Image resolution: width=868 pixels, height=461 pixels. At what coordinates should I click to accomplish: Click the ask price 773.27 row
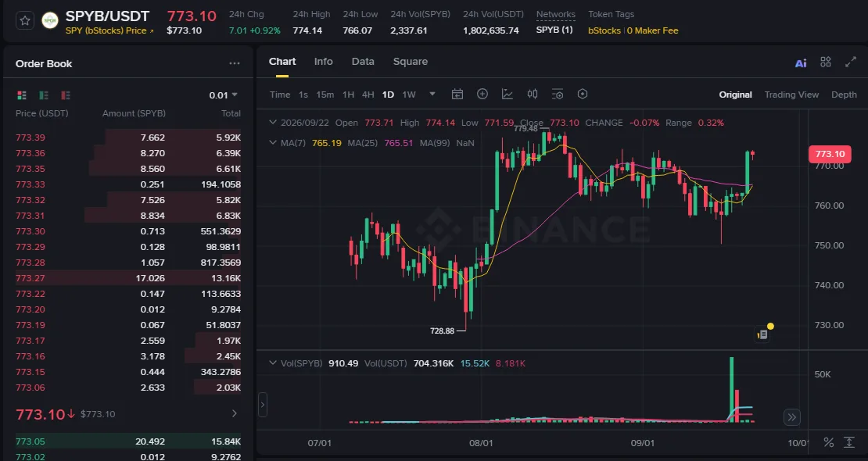tap(128, 278)
